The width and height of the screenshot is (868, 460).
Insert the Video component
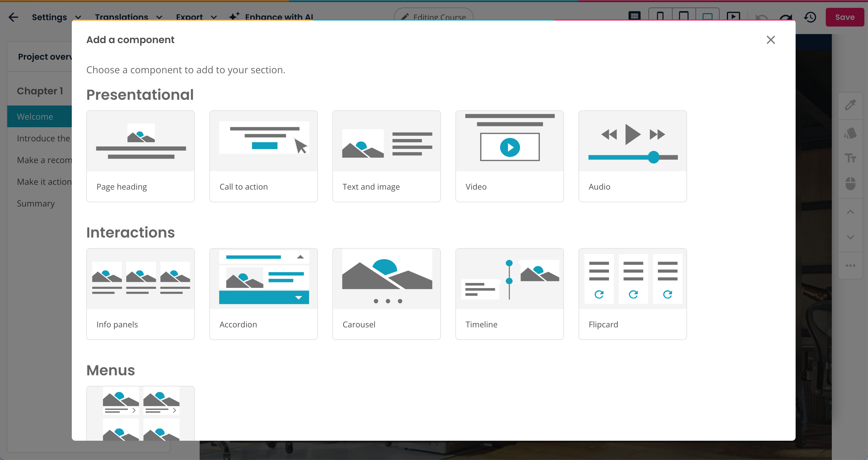click(x=509, y=156)
